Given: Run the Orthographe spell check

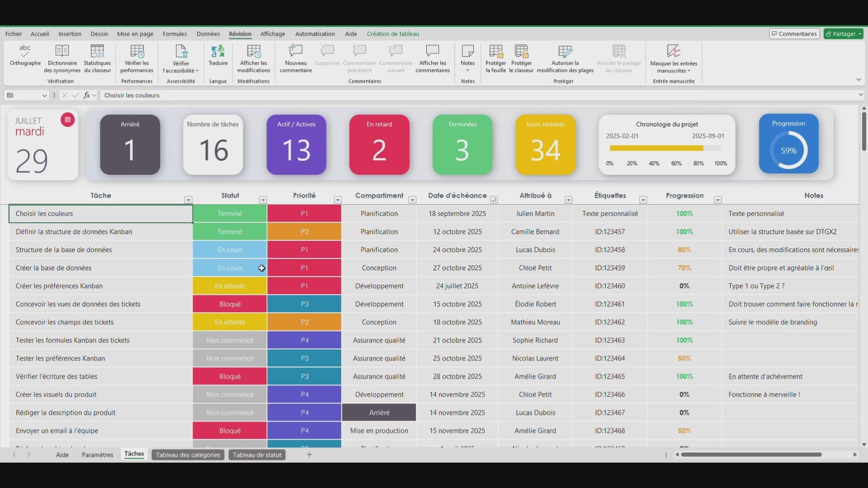Looking at the screenshot, I should click(x=25, y=56).
